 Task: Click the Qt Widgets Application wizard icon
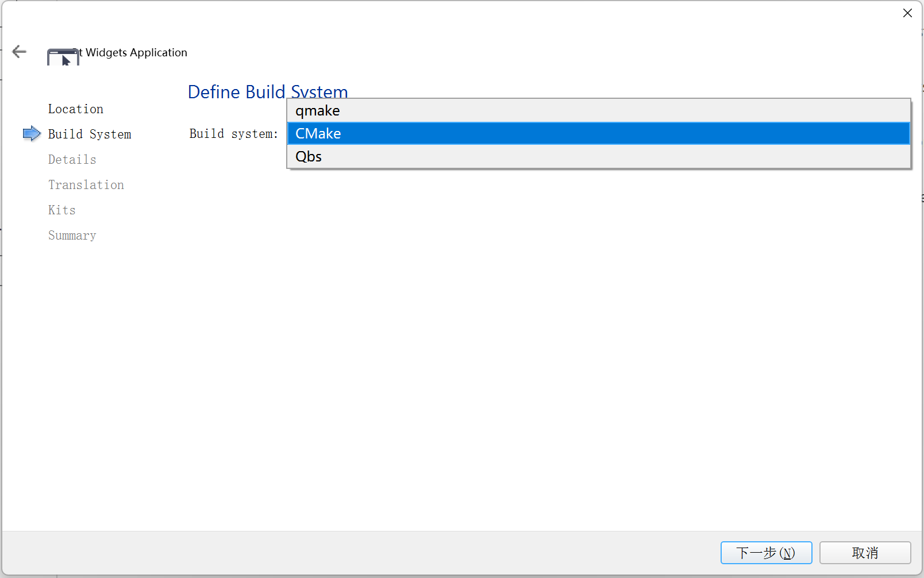point(63,57)
